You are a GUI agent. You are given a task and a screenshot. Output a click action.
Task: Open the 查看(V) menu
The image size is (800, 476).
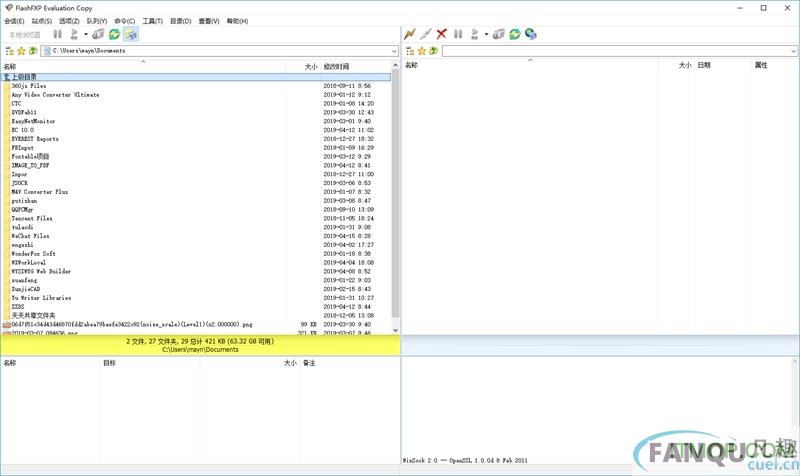[x=209, y=21]
